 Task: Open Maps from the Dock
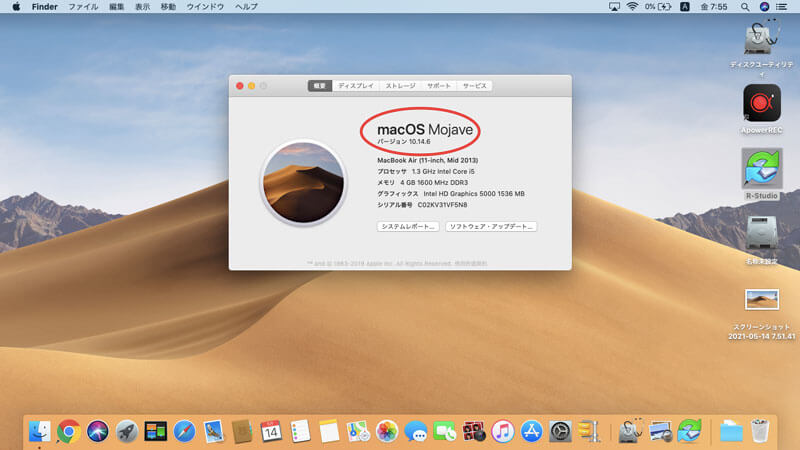point(358,432)
